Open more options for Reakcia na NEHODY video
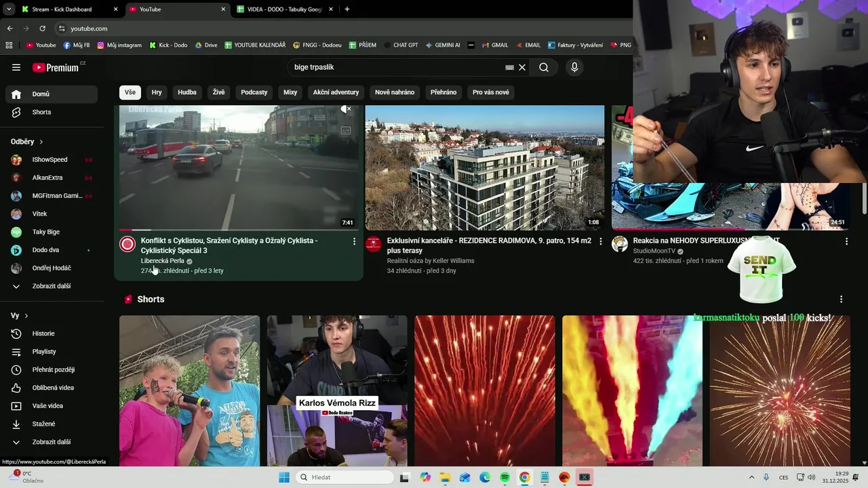The width and height of the screenshot is (868, 488). 846,241
